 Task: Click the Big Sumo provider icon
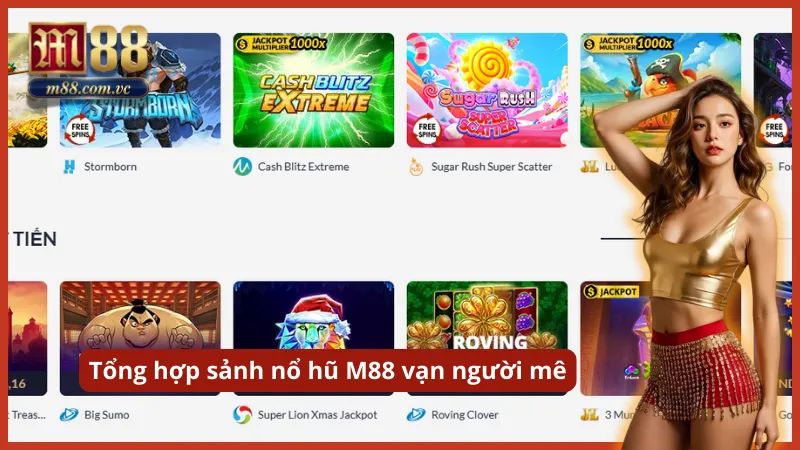69,415
